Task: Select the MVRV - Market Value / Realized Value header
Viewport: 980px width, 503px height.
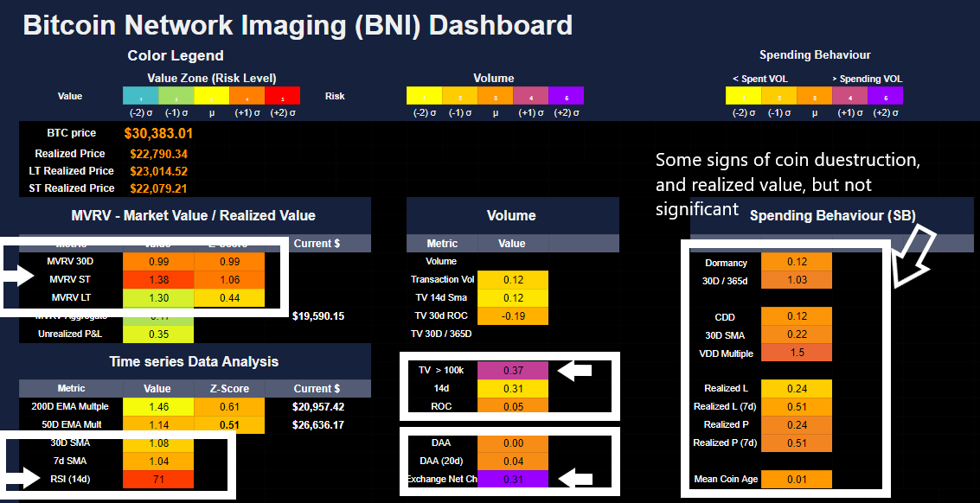Action: click(x=194, y=215)
